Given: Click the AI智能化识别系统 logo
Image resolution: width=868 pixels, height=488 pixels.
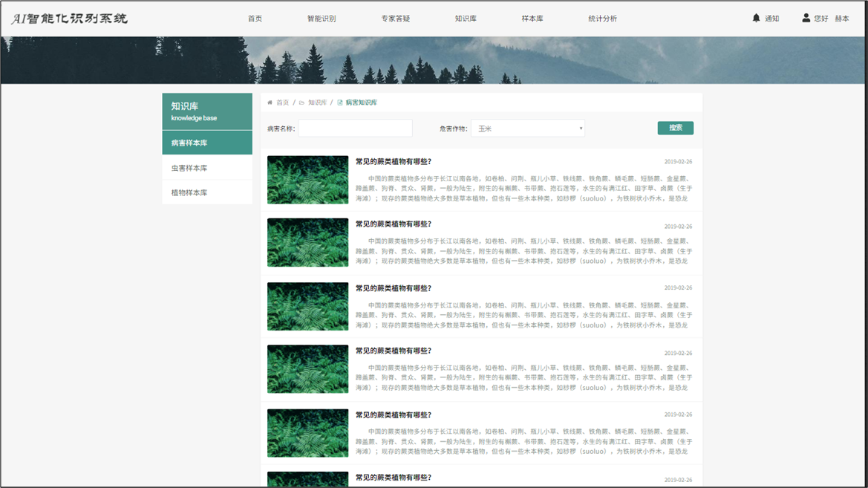Looking at the screenshot, I should click(70, 19).
